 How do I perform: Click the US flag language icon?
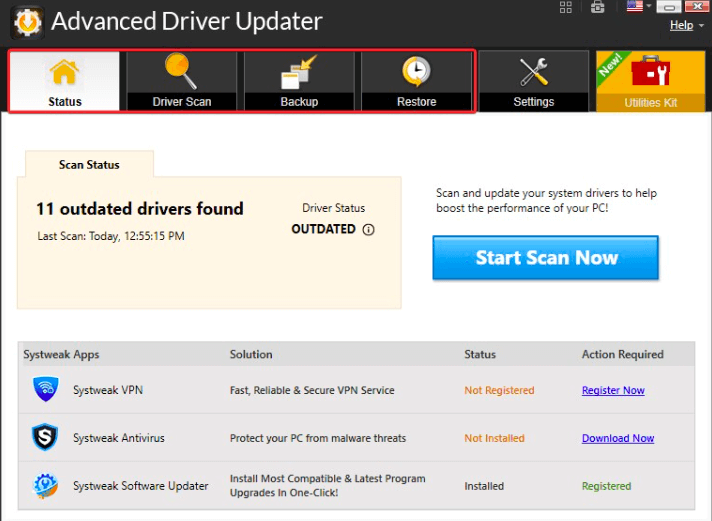pyautogui.click(x=634, y=6)
